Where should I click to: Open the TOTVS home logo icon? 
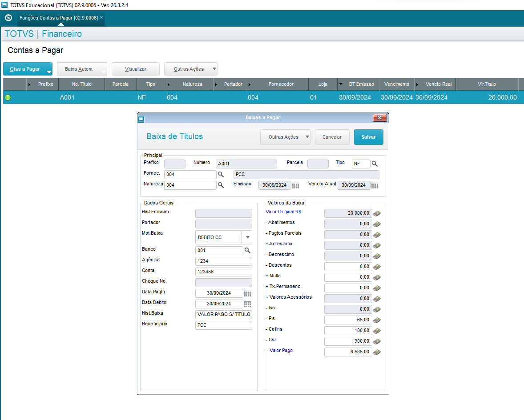[9, 18]
